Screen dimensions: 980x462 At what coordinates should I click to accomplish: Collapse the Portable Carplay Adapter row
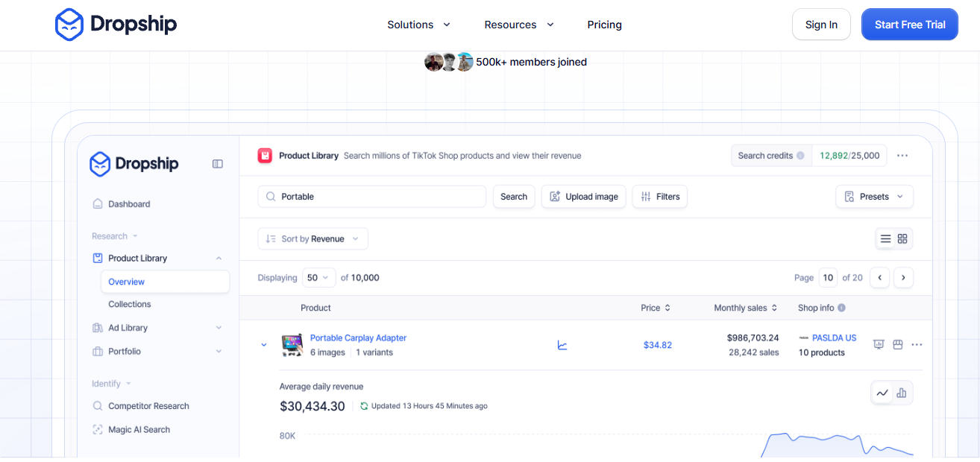pyautogui.click(x=263, y=345)
